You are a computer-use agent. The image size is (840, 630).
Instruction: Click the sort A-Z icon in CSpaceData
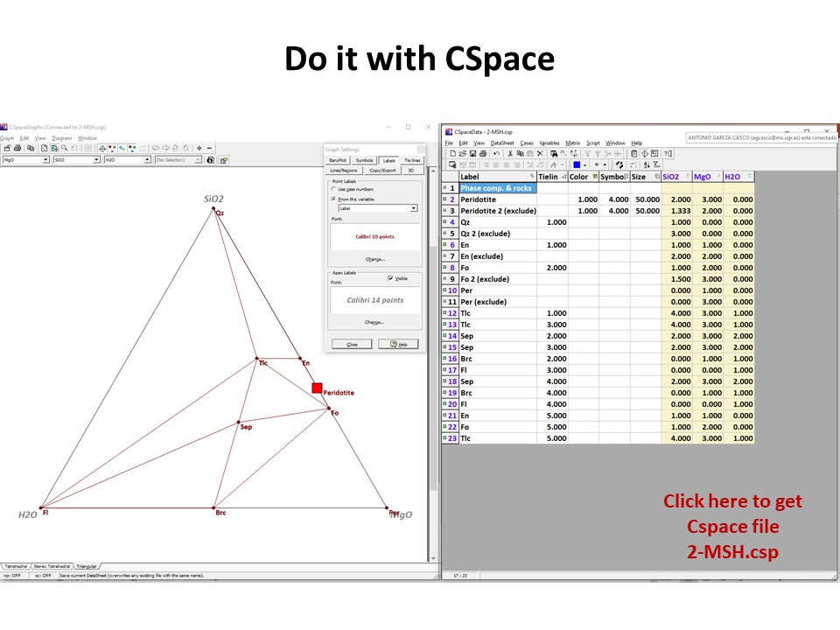point(647,164)
